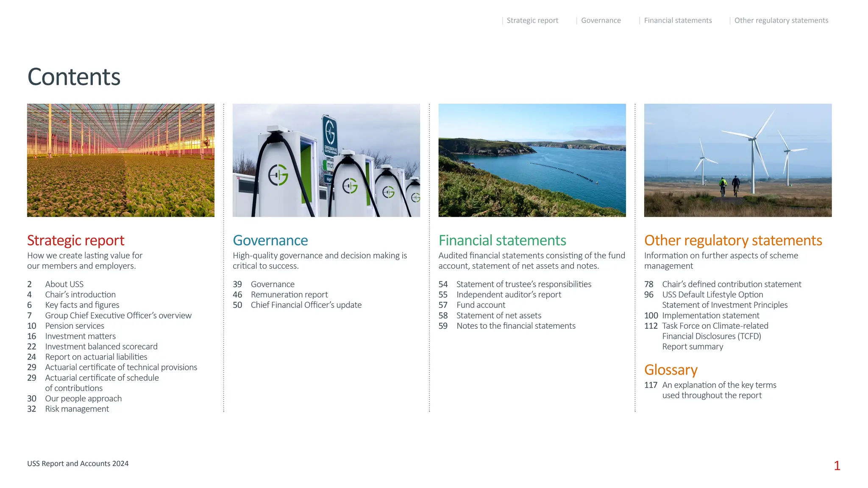Open Financial statements in the top navigation
868x488 pixels.
click(x=678, y=20)
